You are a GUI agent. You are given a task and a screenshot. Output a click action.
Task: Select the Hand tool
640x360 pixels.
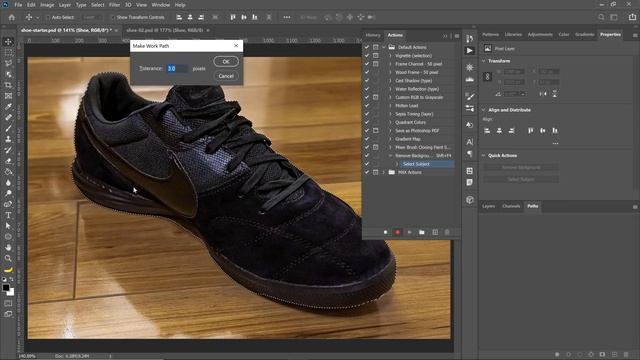click(x=8, y=247)
